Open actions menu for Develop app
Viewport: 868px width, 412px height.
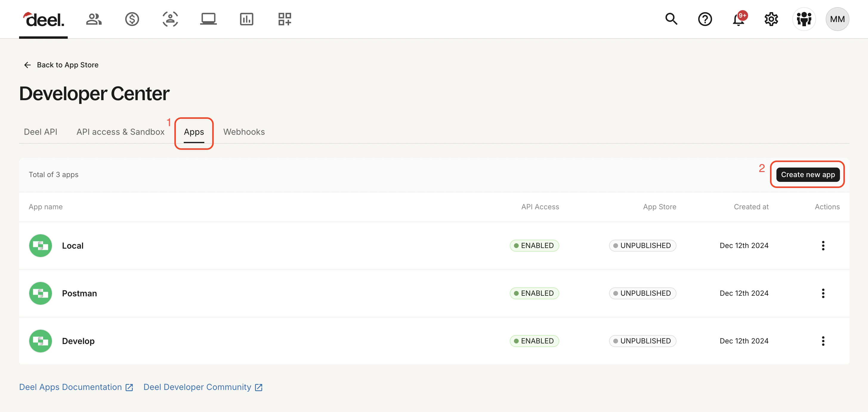coord(823,341)
